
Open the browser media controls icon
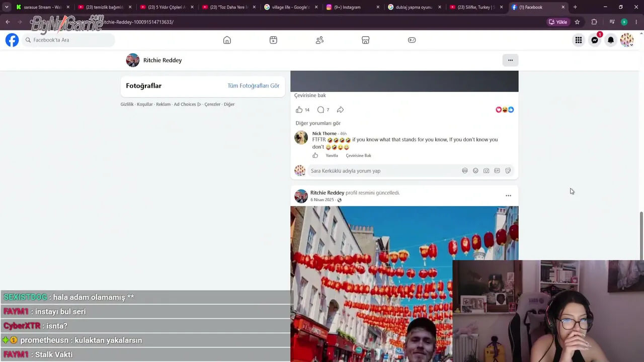click(x=612, y=22)
